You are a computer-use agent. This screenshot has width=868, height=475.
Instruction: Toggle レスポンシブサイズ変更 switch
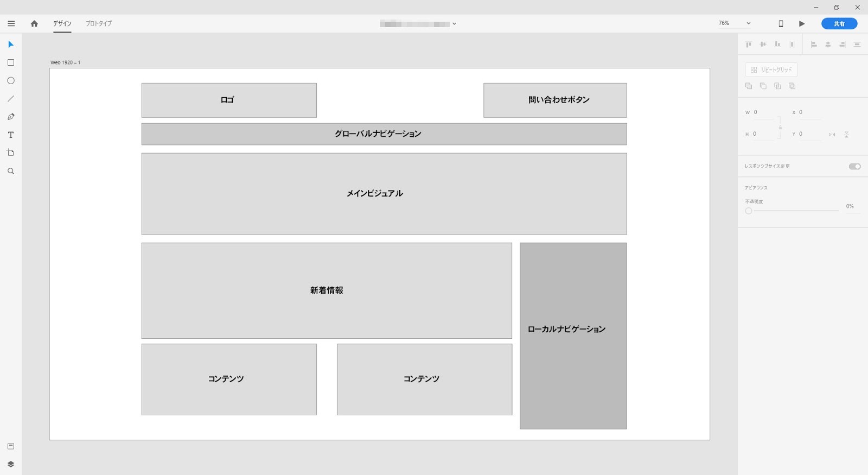point(854,166)
